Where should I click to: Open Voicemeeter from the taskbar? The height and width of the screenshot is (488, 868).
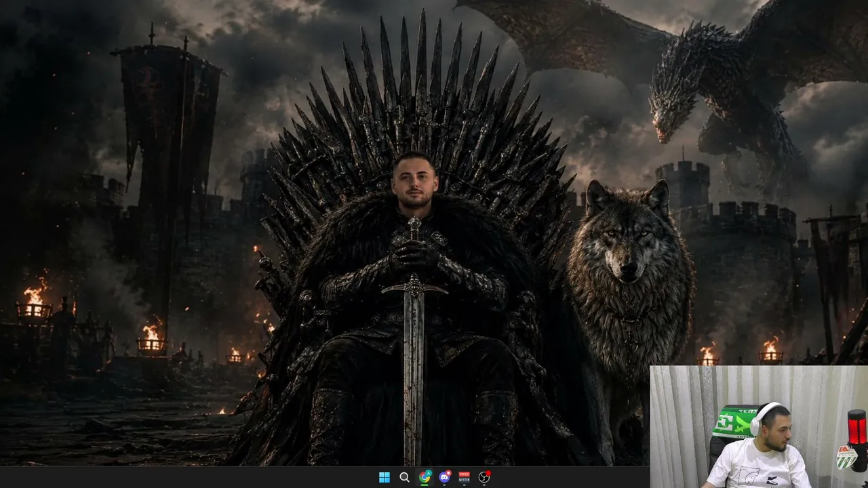point(465,477)
